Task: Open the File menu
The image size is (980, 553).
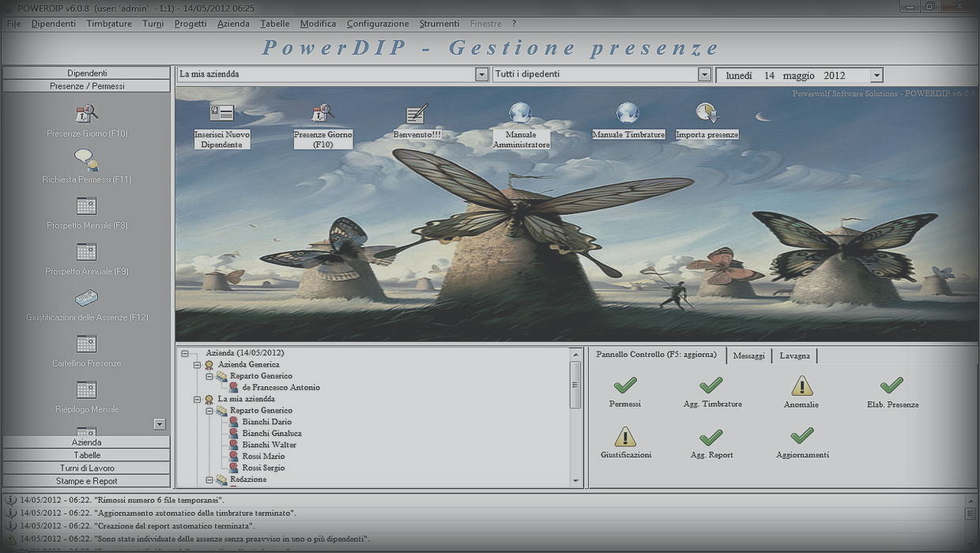Action: [13, 24]
